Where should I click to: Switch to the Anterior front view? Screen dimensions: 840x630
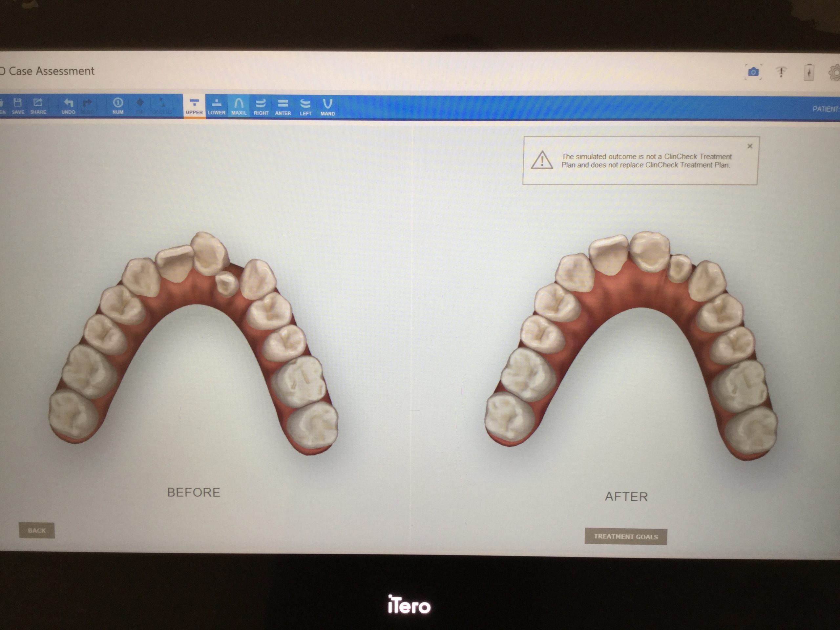tap(283, 106)
